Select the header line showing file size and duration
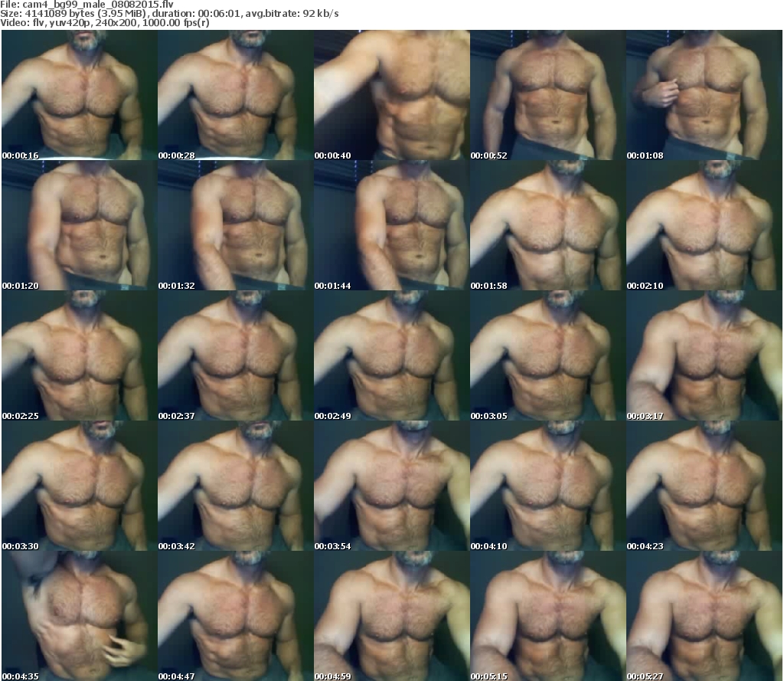 169,14
